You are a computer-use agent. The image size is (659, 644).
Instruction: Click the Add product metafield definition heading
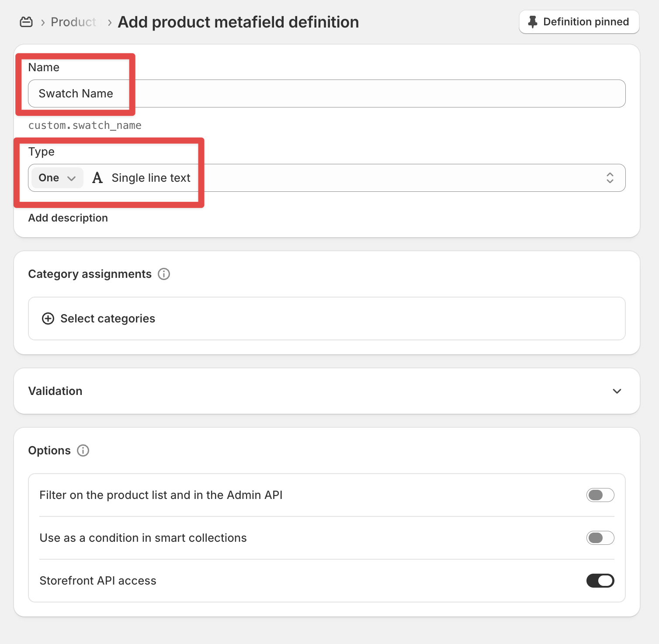pos(238,22)
